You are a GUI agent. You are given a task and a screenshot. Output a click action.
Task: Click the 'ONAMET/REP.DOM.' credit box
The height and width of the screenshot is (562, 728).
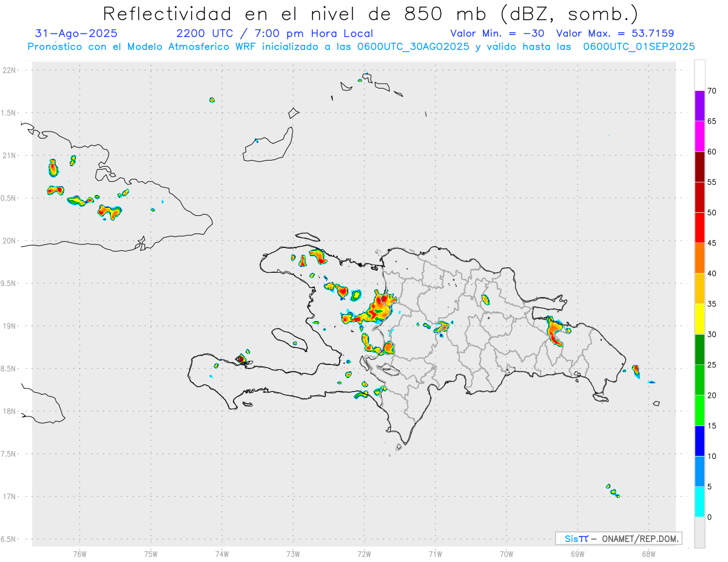tap(618, 538)
